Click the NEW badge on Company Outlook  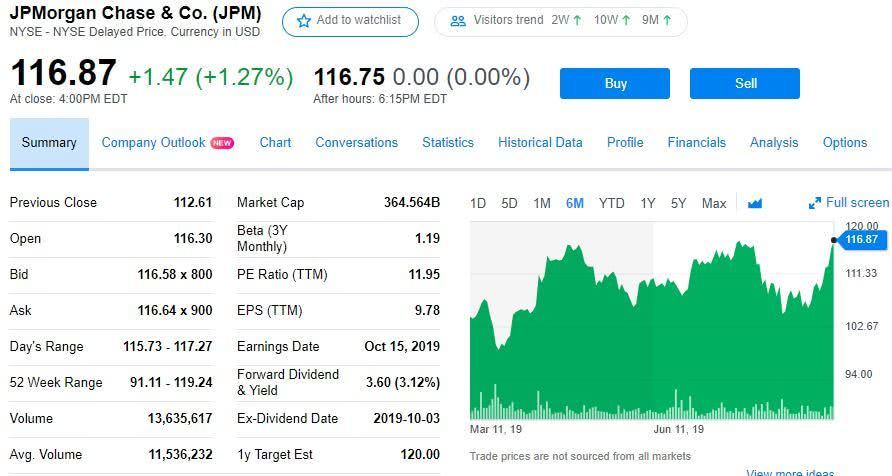[x=222, y=143]
